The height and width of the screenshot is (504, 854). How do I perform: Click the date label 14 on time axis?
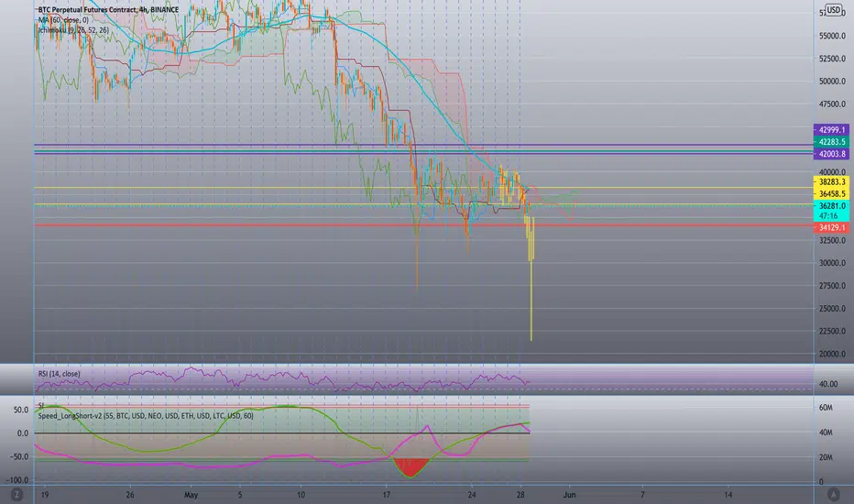coord(728,495)
